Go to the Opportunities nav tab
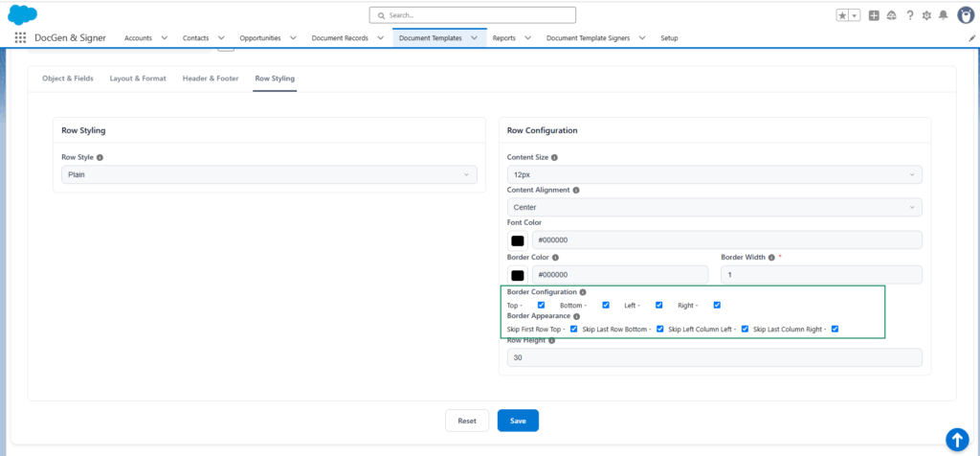Viewport: 980px width, 456px height. point(260,38)
